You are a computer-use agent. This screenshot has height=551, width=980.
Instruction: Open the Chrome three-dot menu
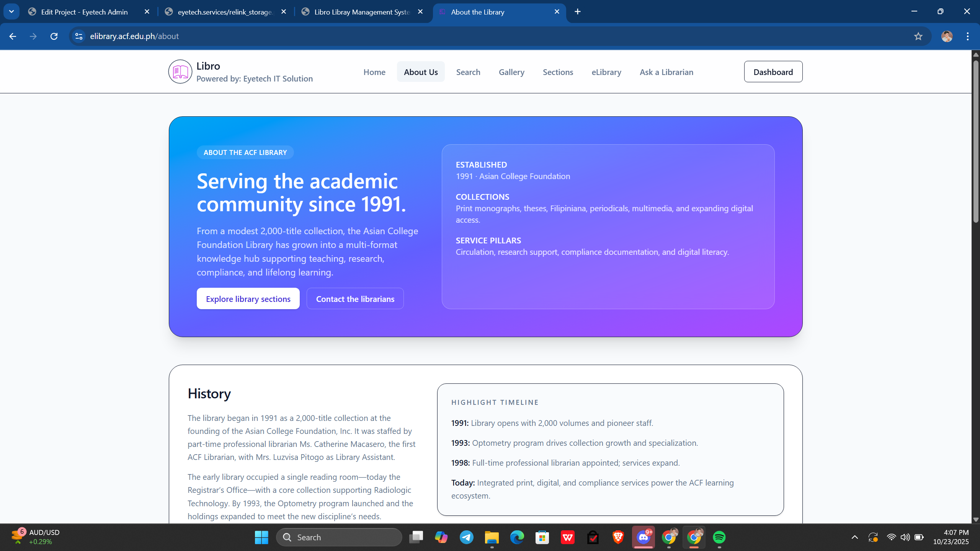pyautogui.click(x=968, y=36)
